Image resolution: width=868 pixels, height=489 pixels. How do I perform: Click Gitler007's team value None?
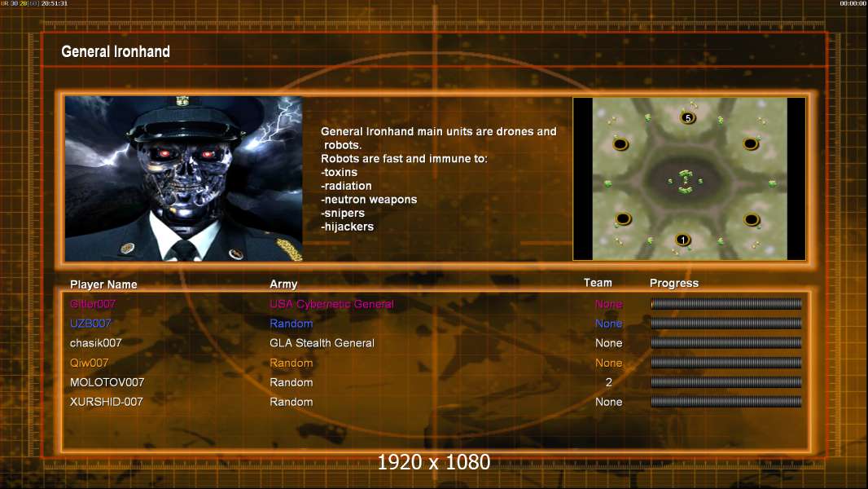608,303
